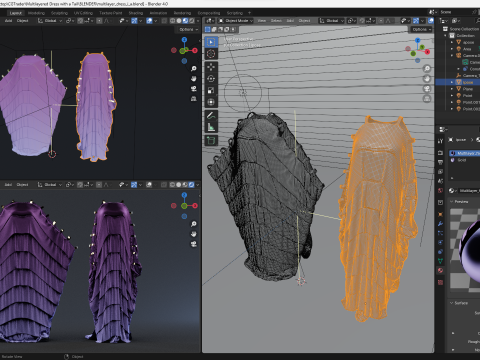Switch perspective/orthographic in main viewport
Screen dimensions: 480x360
pyautogui.click(x=427, y=99)
